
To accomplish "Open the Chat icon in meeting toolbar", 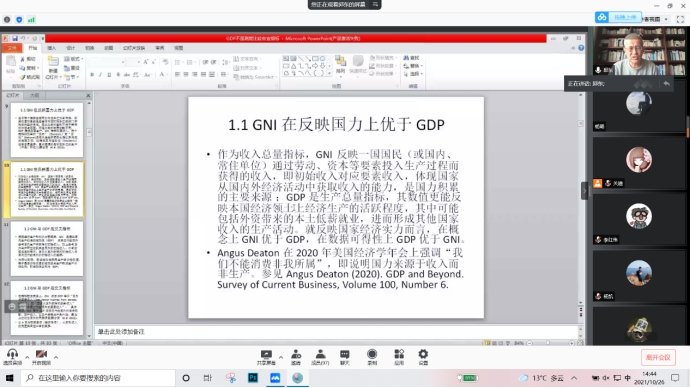I will (345, 357).
